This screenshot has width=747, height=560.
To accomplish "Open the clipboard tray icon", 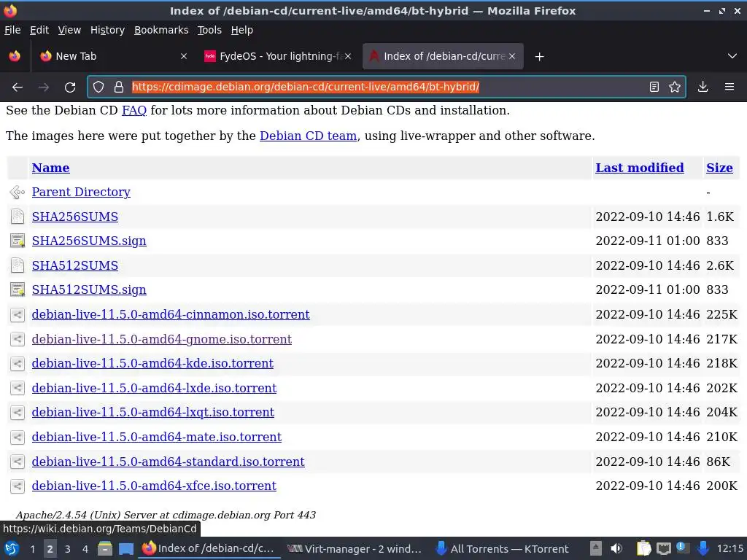I will point(643,548).
